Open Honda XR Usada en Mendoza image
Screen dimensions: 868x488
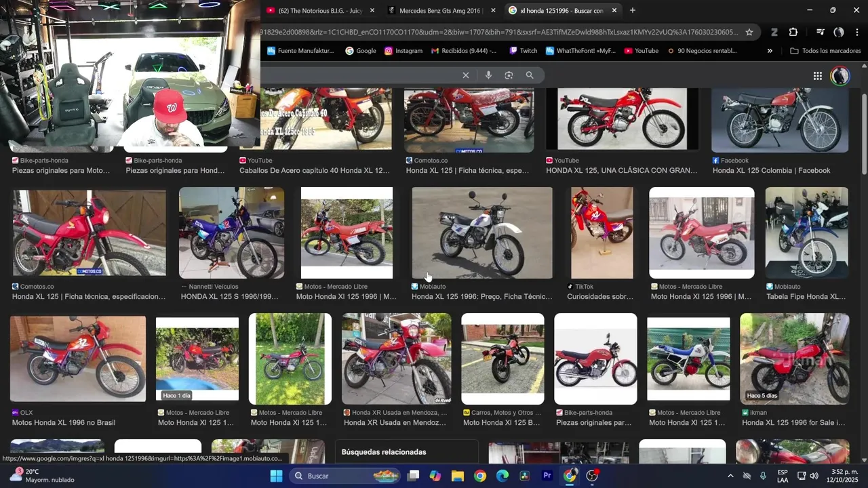pos(397,359)
